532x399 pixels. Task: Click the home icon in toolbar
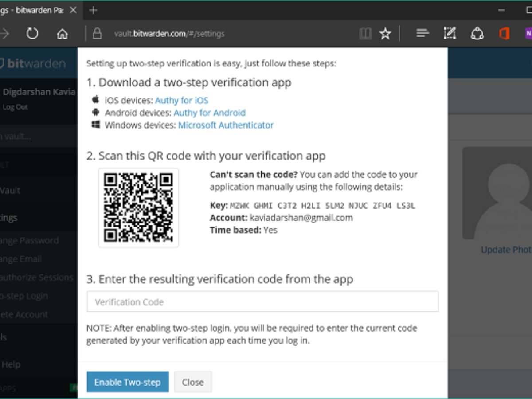[63, 34]
